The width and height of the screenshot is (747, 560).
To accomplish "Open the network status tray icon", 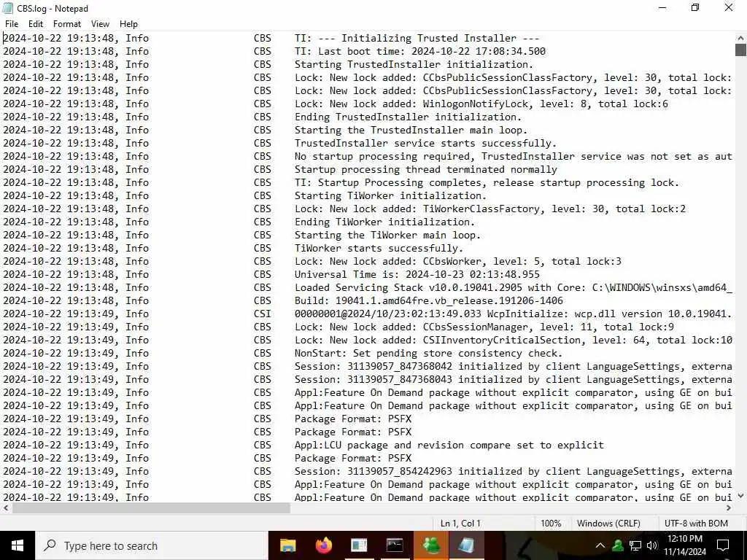I will [x=635, y=545].
